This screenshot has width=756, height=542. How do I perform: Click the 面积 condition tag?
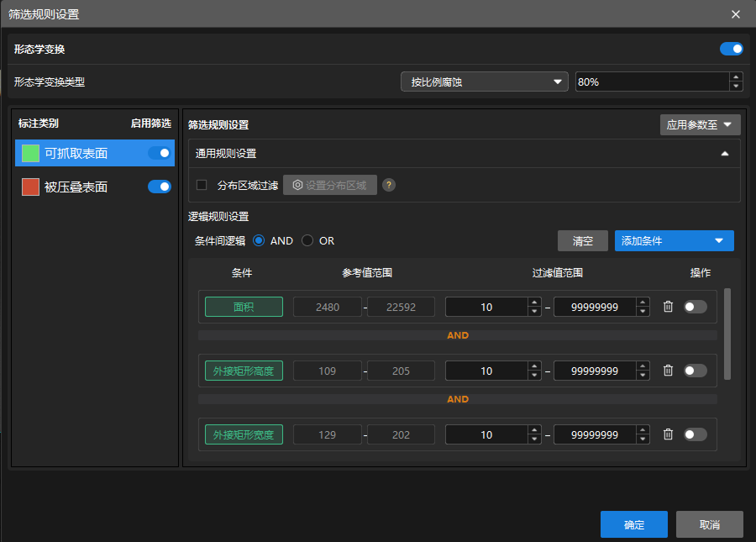point(244,307)
